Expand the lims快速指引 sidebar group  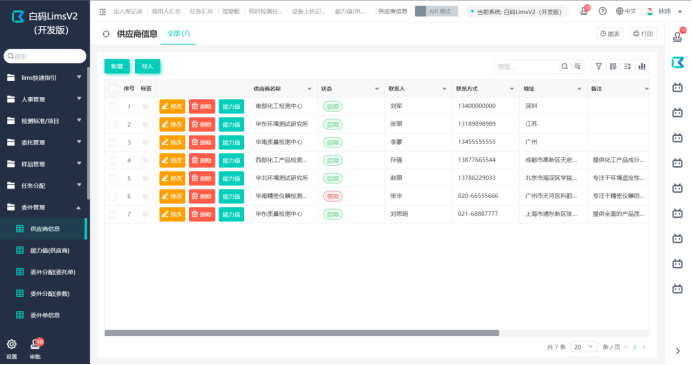click(x=44, y=78)
